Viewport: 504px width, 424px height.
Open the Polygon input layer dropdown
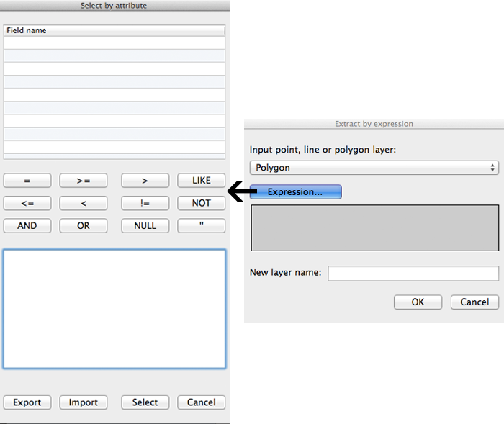click(x=374, y=168)
